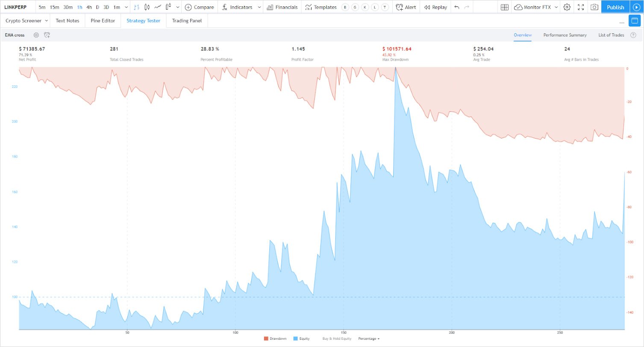The image size is (644, 347).
Task: Apply the K template quick button
Action: click(365, 7)
